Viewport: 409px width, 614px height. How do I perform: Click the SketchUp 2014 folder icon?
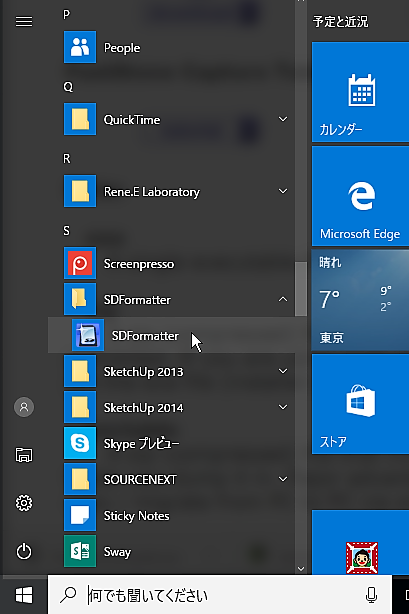80,408
